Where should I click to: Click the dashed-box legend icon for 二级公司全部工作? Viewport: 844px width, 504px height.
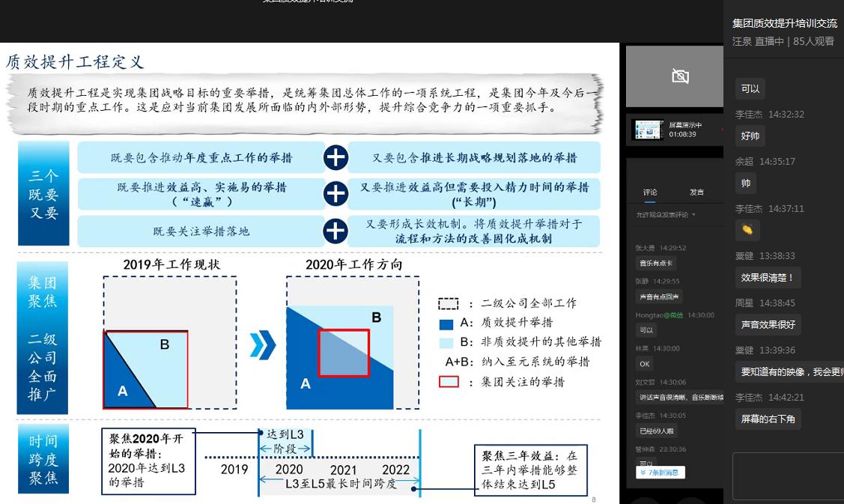pos(448,304)
